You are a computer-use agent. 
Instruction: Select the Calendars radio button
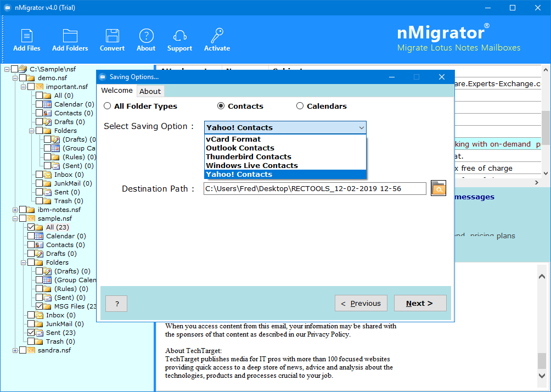300,106
